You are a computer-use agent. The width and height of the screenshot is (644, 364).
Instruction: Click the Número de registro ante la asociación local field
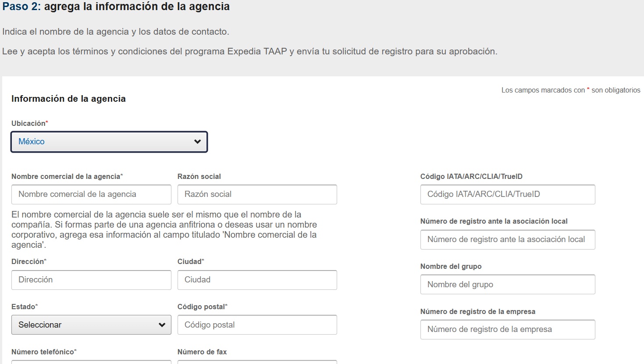tap(508, 239)
